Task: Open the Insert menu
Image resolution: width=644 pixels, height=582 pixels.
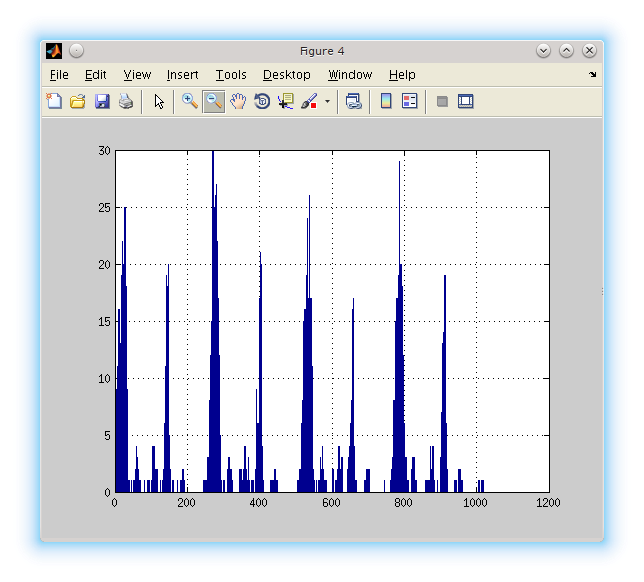Action: point(182,75)
